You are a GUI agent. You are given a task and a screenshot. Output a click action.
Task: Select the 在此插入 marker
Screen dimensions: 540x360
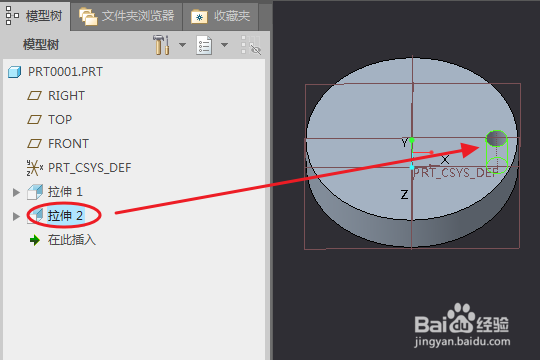coord(72,240)
